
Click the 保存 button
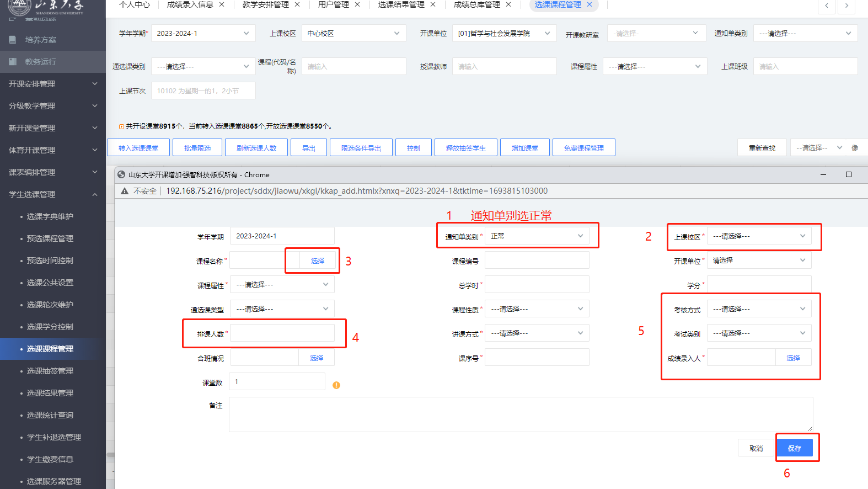pos(794,448)
